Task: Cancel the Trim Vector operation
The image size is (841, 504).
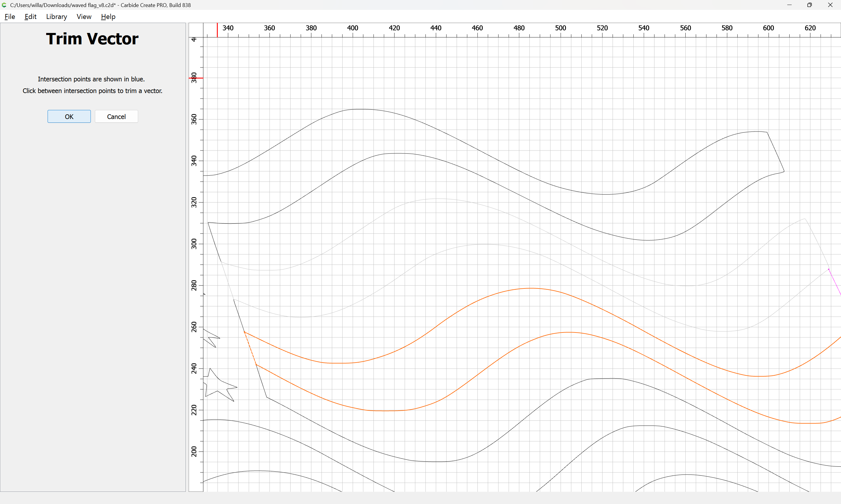Action: pyautogui.click(x=116, y=116)
